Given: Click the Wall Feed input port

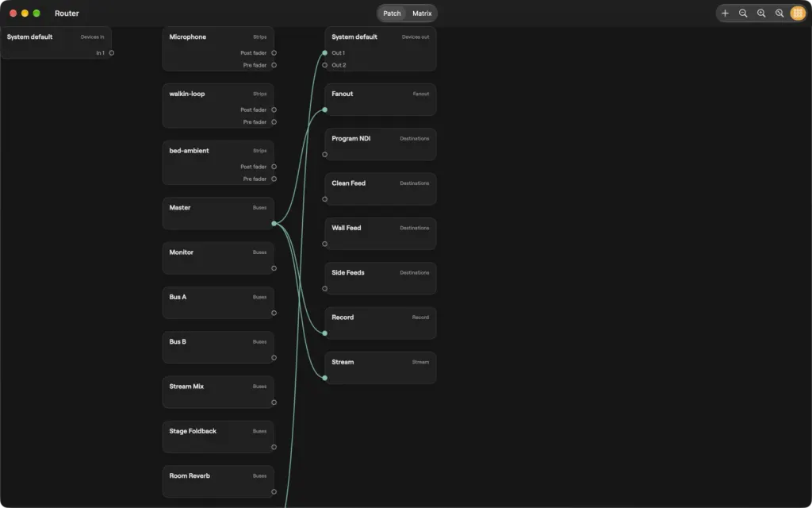Looking at the screenshot, I should (x=324, y=244).
